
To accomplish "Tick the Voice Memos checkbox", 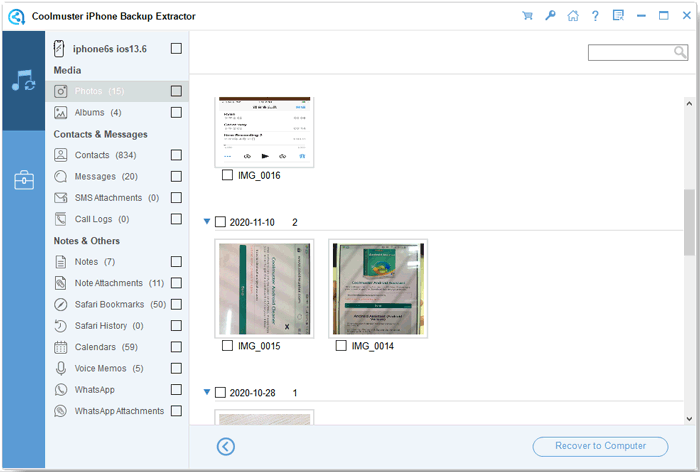I will (176, 368).
